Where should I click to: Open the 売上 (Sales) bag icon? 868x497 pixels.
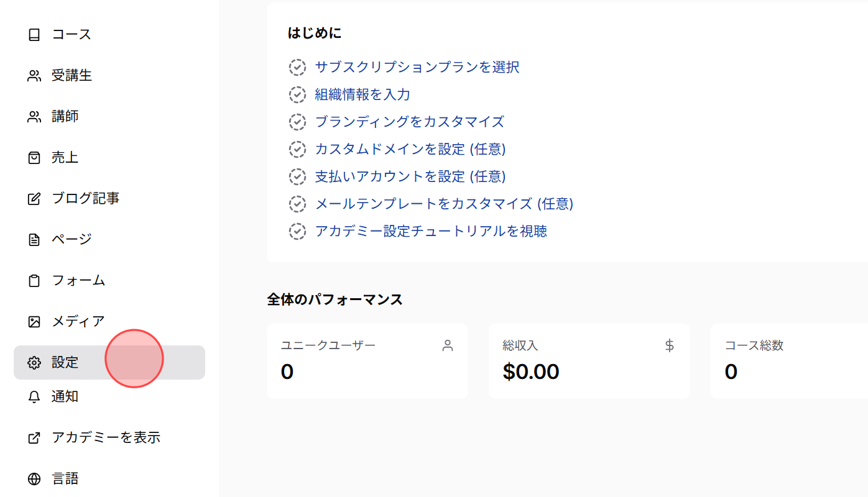coord(33,157)
